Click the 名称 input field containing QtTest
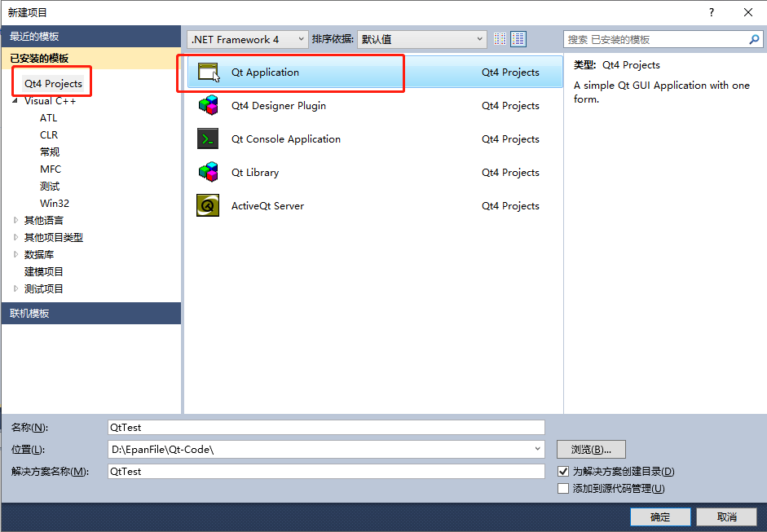The width and height of the screenshot is (767, 532). [x=326, y=427]
